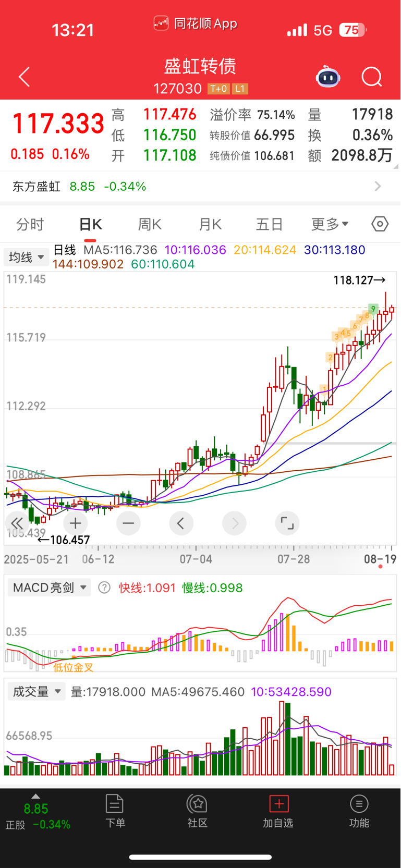Tap the T+0 badge
The height and width of the screenshot is (868, 401).
tap(218, 89)
